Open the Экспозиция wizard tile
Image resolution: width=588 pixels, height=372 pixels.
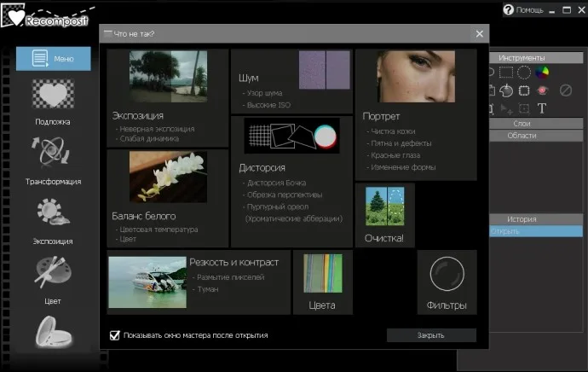[x=168, y=98]
